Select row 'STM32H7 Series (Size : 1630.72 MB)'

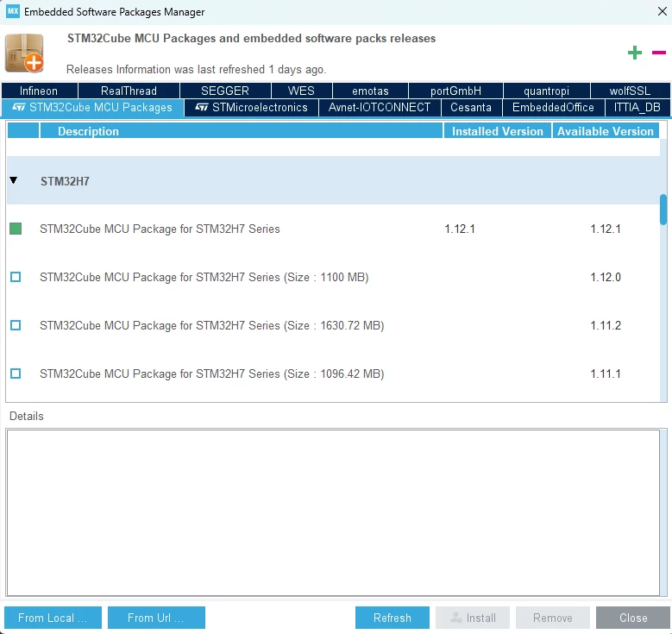tap(333, 325)
